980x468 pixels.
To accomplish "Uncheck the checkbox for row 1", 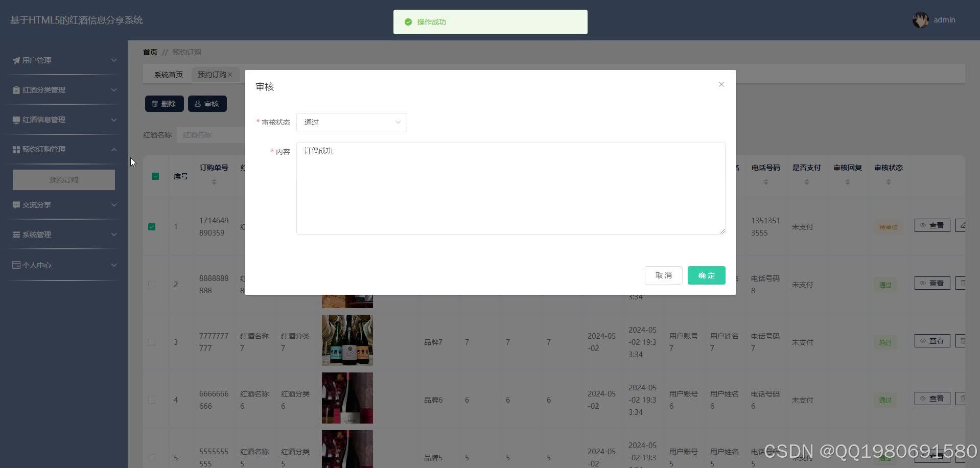I will click(152, 227).
